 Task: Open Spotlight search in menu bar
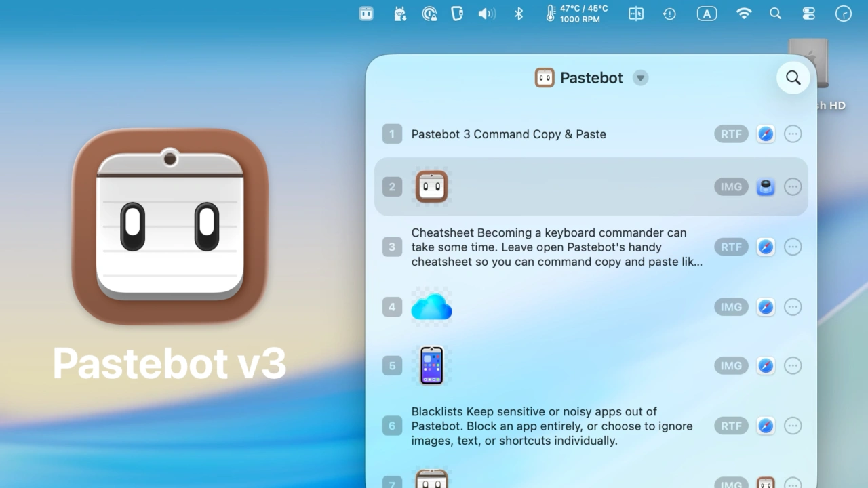click(x=776, y=14)
